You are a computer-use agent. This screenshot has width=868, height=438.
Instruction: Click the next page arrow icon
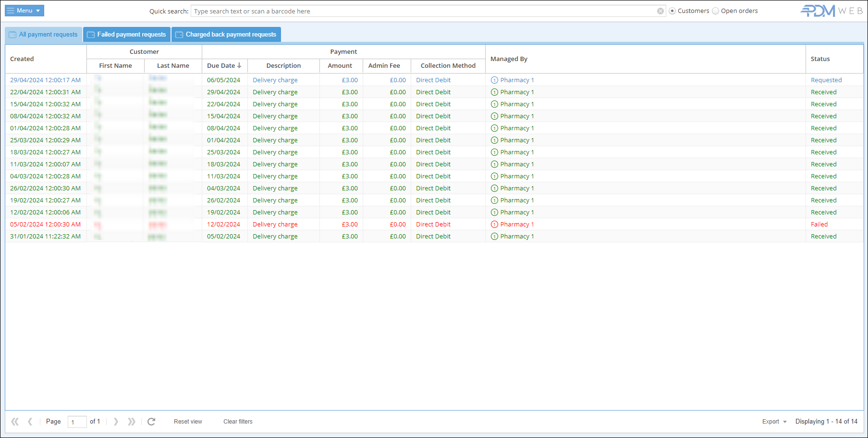tap(116, 422)
